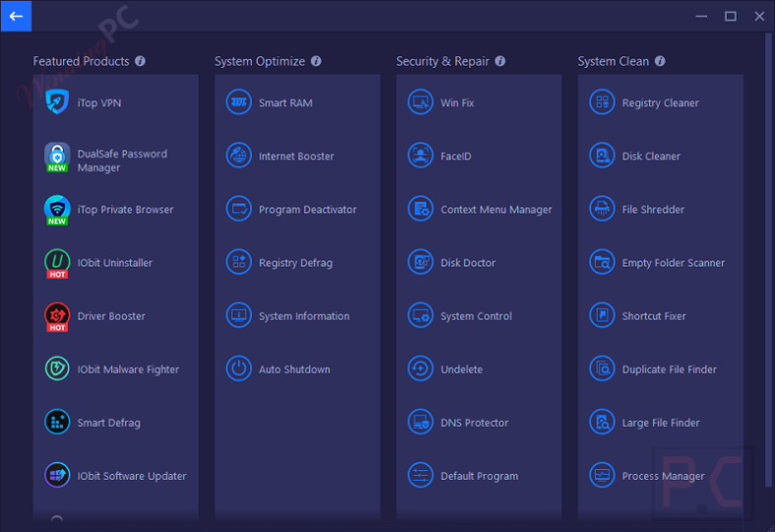Show info for Featured Products heading
The width and height of the screenshot is (775, 532).
(140, 61)
